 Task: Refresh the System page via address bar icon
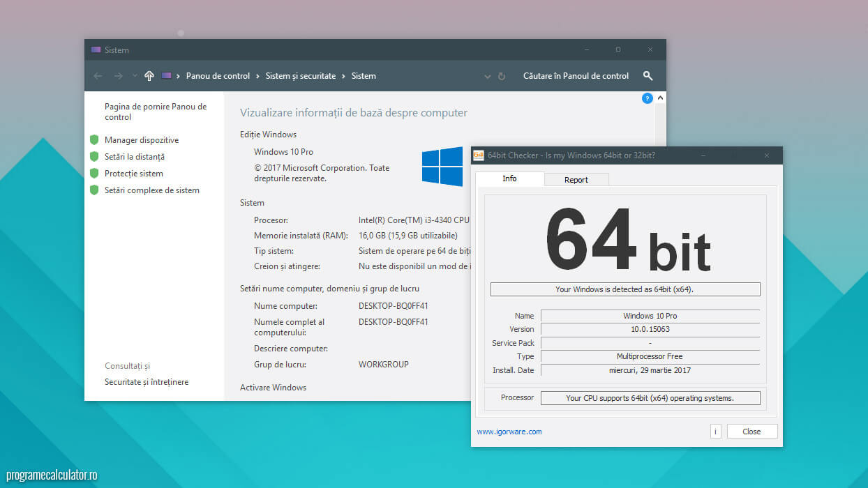coord(502,76)
